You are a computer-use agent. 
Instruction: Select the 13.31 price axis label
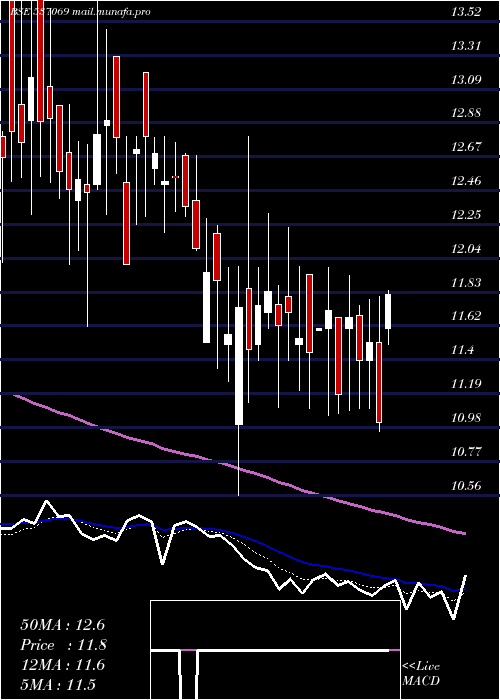tap(466, 46)
